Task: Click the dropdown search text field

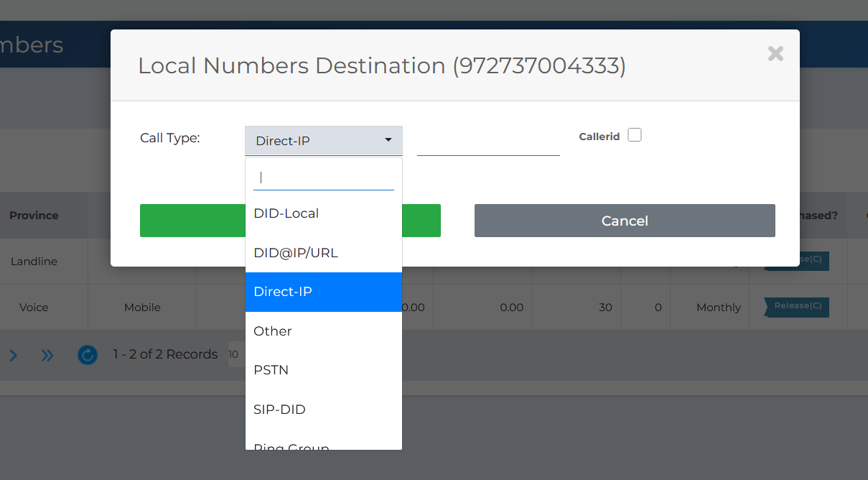Action: coord(324,177)
